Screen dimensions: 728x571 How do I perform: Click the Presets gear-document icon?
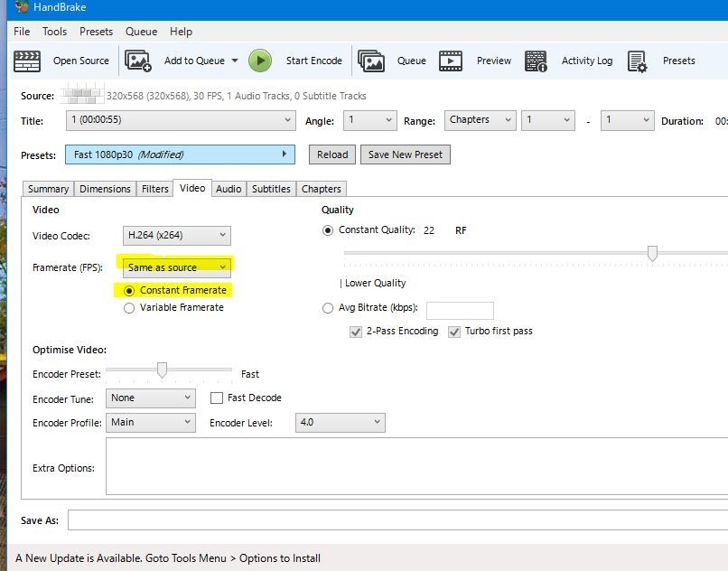(637, 61)
